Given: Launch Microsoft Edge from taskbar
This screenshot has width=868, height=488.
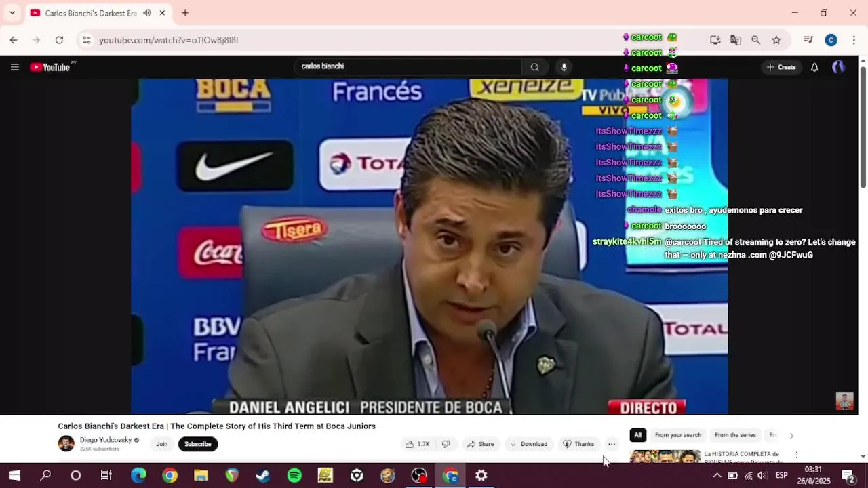Looking at the screenshot, I should click(138, 475).
